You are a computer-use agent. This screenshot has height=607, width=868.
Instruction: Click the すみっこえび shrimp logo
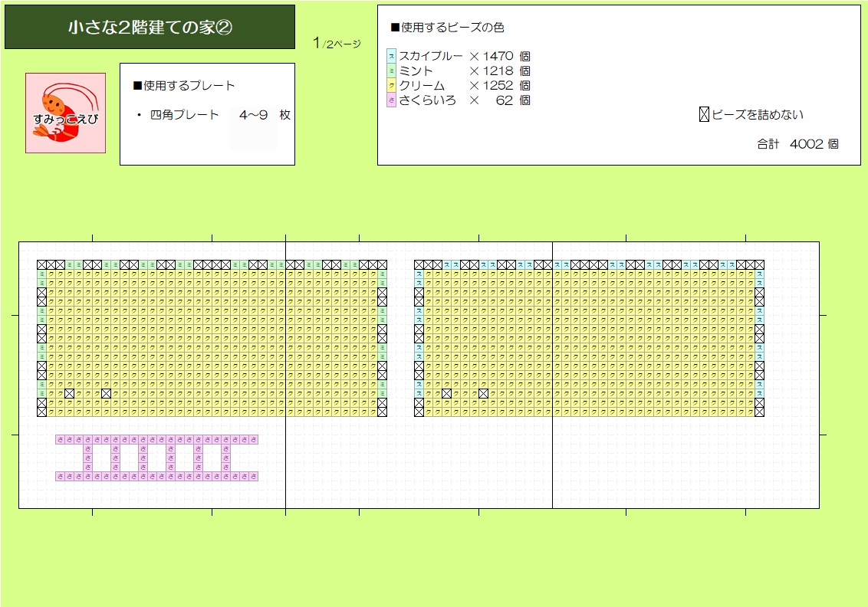65,113
